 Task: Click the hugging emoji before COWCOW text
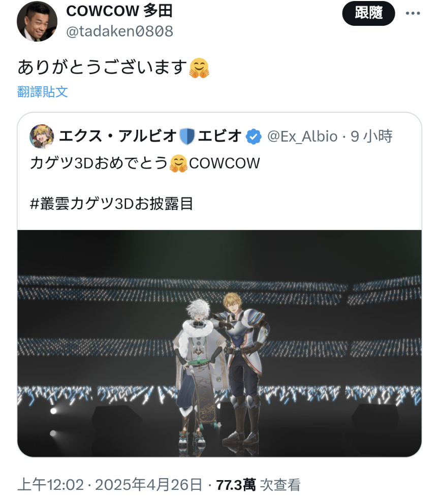(178, 163)
